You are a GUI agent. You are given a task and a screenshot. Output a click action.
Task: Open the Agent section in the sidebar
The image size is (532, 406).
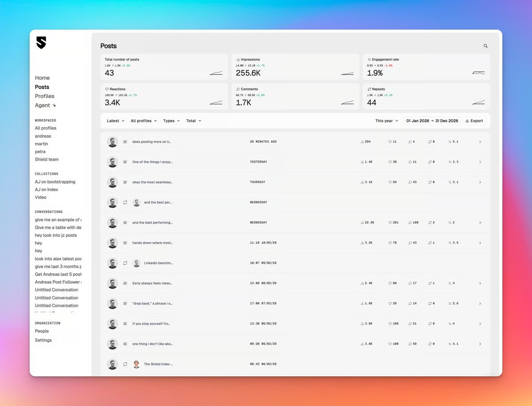click(x=46, y=105)
